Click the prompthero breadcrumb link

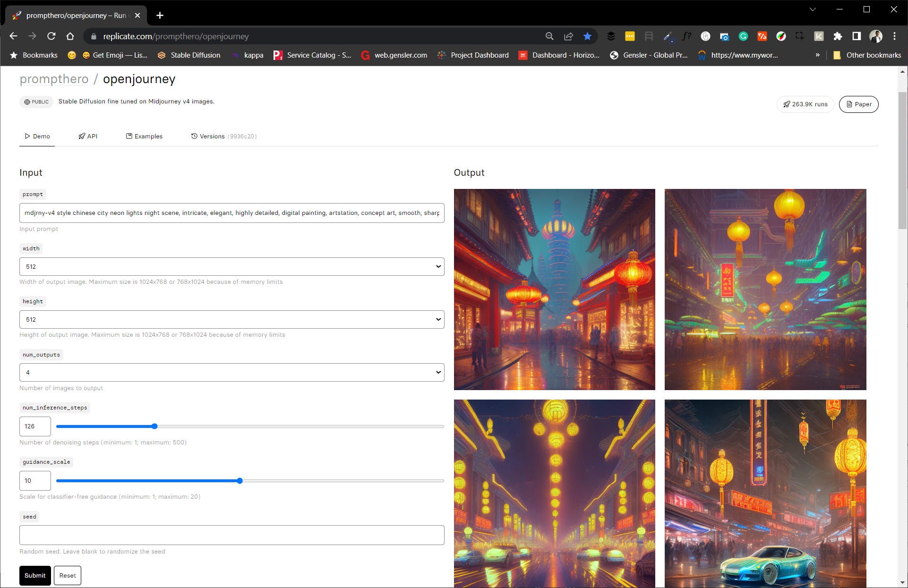tap(54, 79)
